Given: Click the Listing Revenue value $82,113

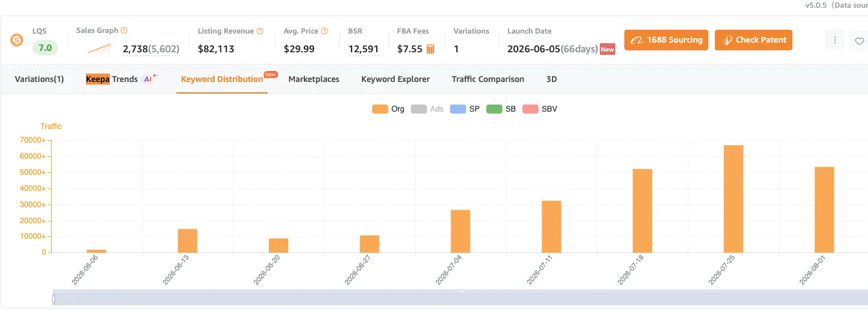Looking at the screenshot, I should pos(216,49).
